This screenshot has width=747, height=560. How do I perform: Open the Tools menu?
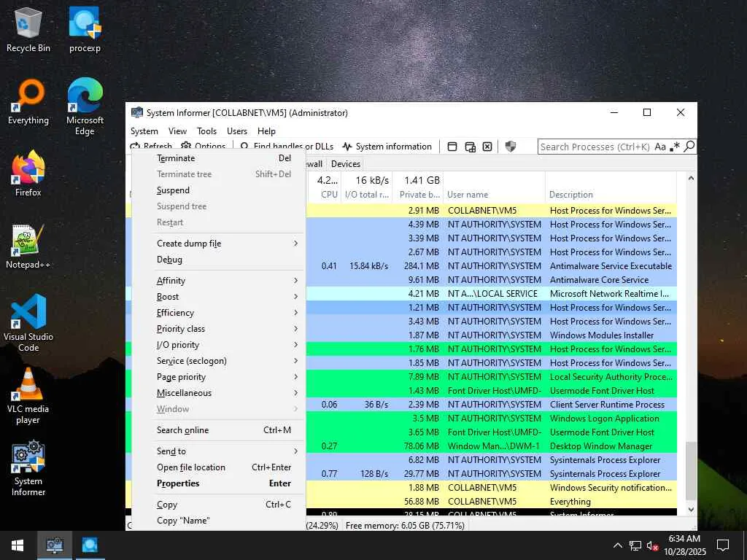click(x=206, y=131)
